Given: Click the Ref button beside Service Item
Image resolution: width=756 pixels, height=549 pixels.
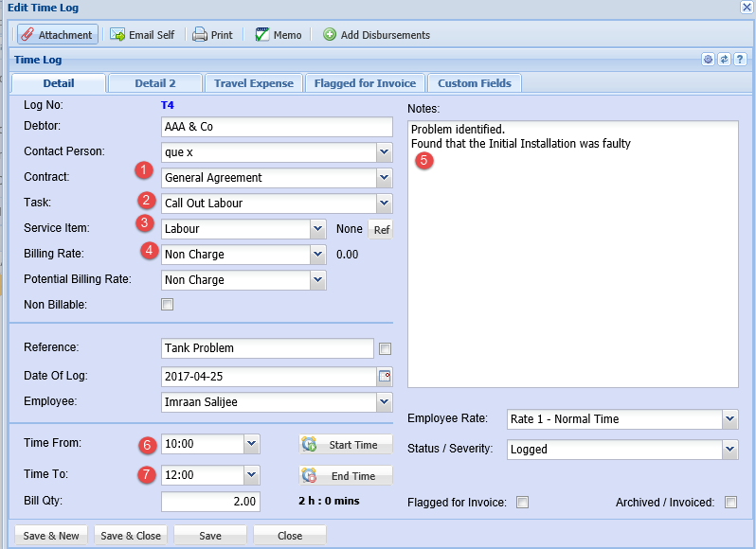Looking at the screenshot, I should coord(381,229).
